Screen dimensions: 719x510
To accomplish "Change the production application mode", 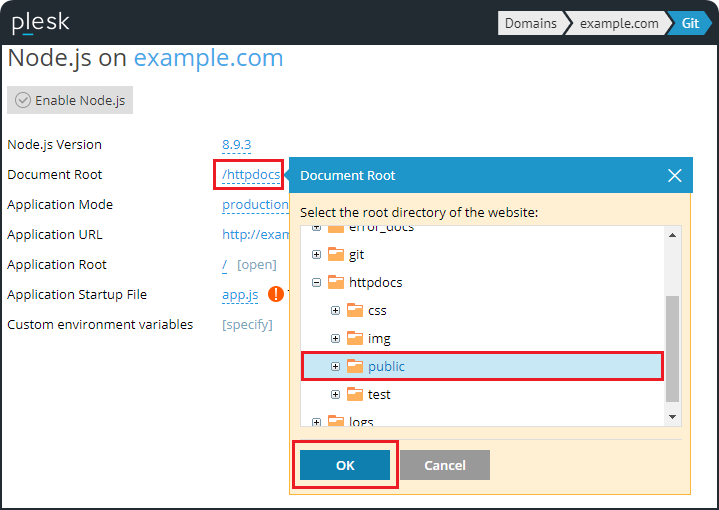I will (255, 205).
